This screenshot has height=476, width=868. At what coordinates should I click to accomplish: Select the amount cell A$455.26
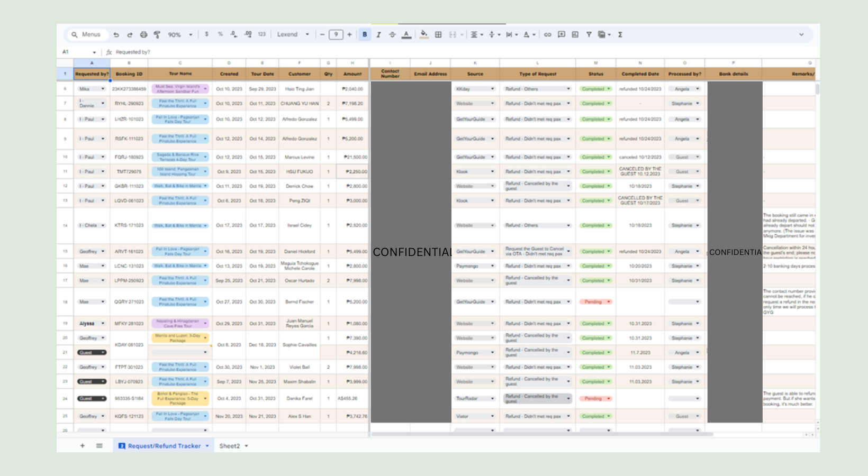tap(352, 399)
